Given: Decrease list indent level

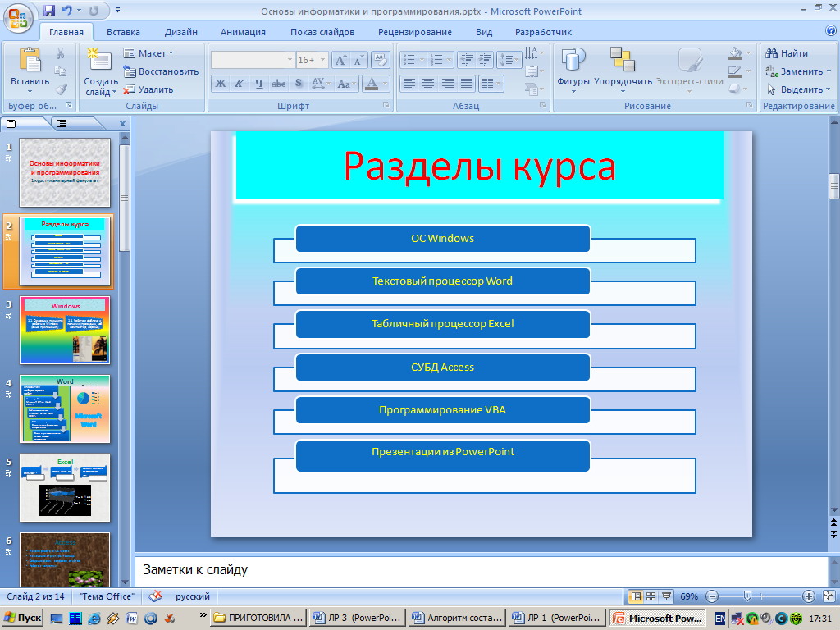Looking at the screenshot, I should 467,60.
